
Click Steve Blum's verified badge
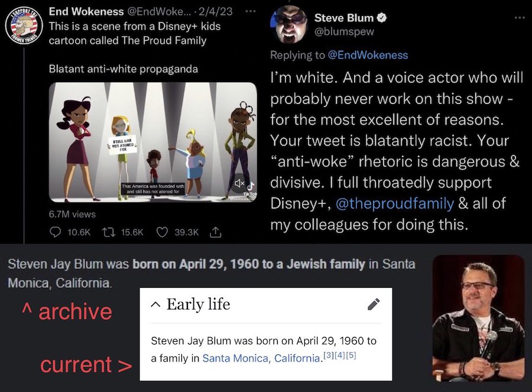[x=382, y=17]
